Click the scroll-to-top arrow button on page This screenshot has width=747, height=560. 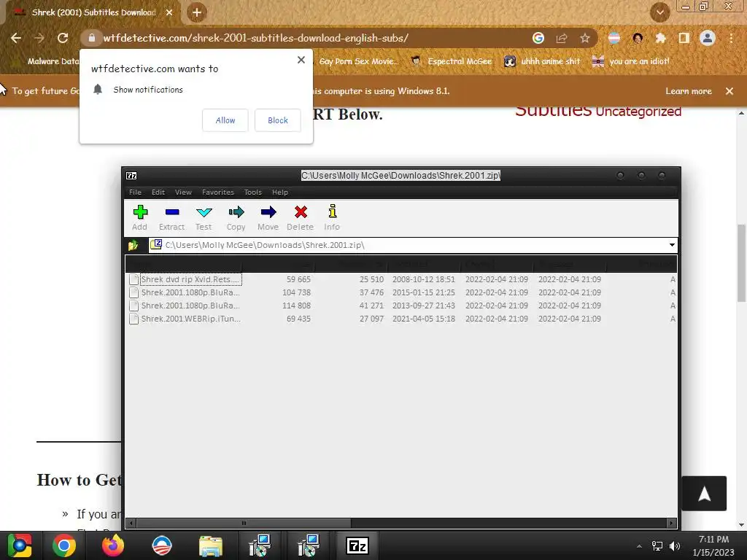(704, 494)
